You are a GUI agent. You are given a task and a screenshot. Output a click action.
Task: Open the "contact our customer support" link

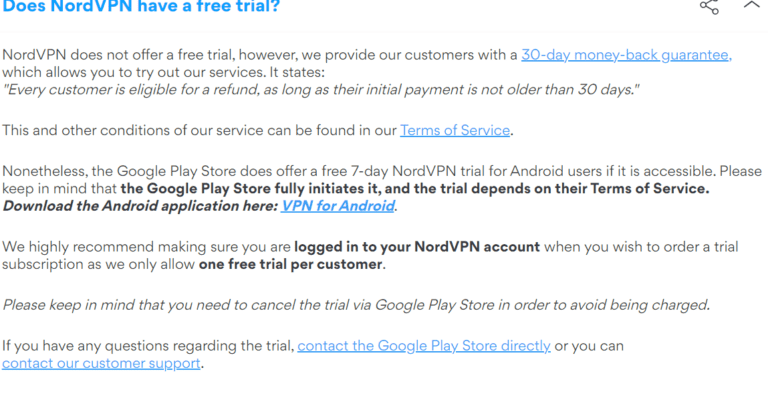tap(101, 363)
